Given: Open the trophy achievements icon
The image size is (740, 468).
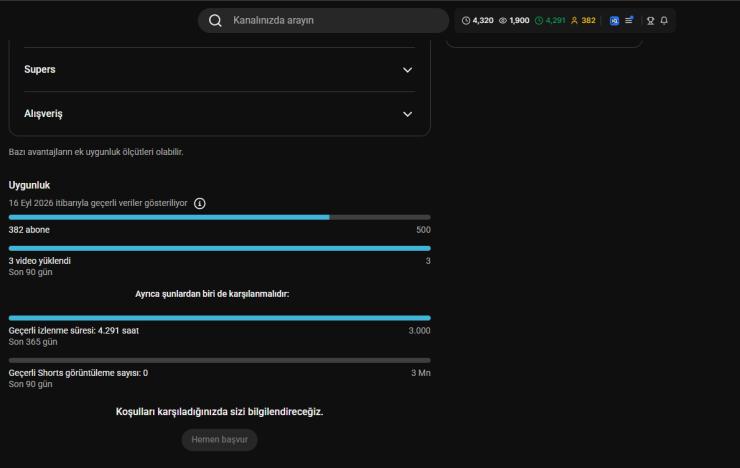Looking at the screenshot, I should 650,20.
